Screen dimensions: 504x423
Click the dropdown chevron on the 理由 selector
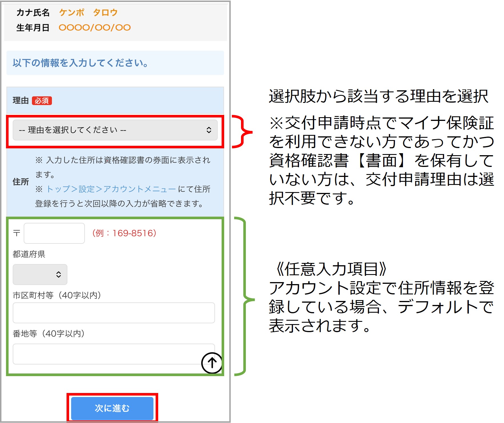tap(209, 130)
